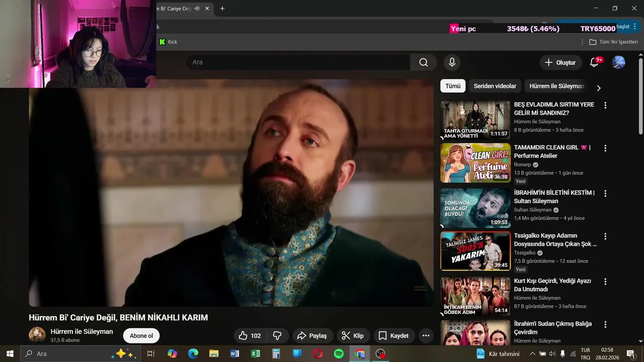Subscribe with the Abone ol button
This screenshot has width=644, height=362.
point(141,336)
